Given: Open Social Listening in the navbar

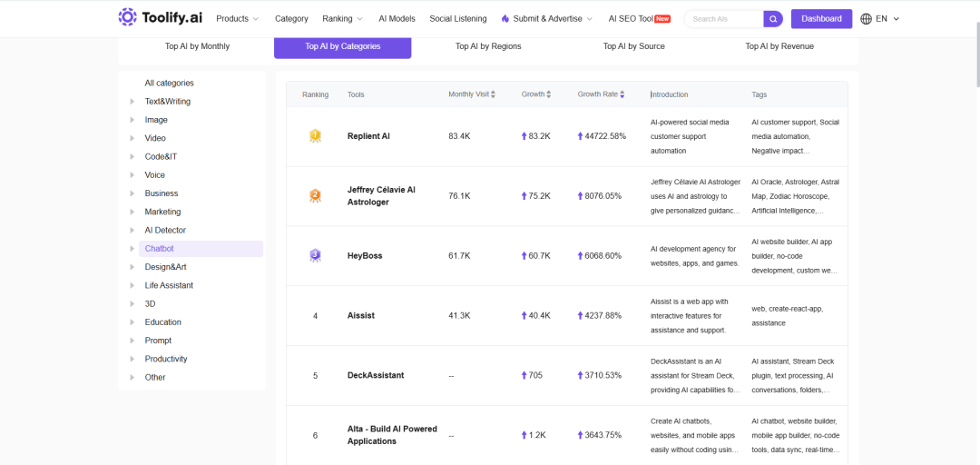Looking at the screenshot, I should tap(458, 19).
